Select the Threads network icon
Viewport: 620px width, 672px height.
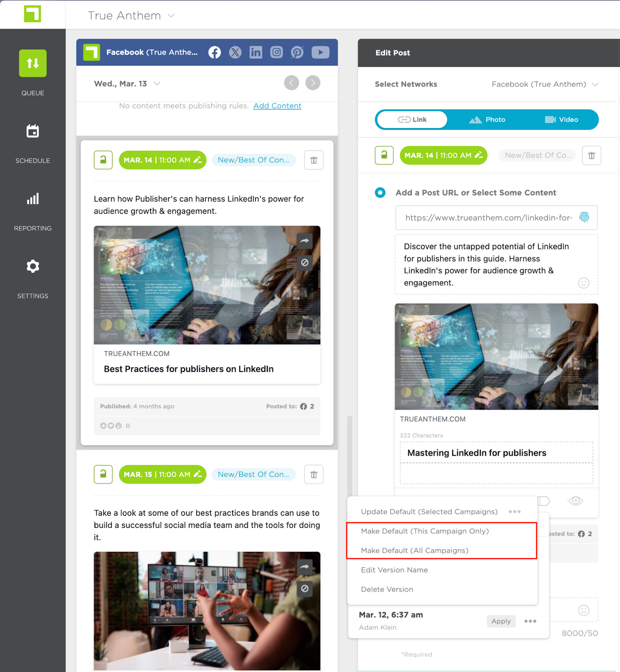[297, 52]
